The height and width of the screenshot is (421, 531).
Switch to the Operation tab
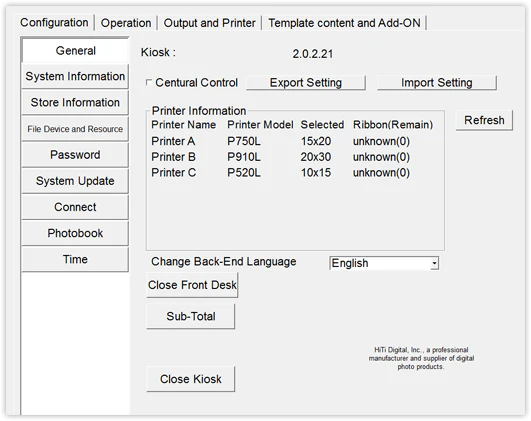(x=126, y=23)
